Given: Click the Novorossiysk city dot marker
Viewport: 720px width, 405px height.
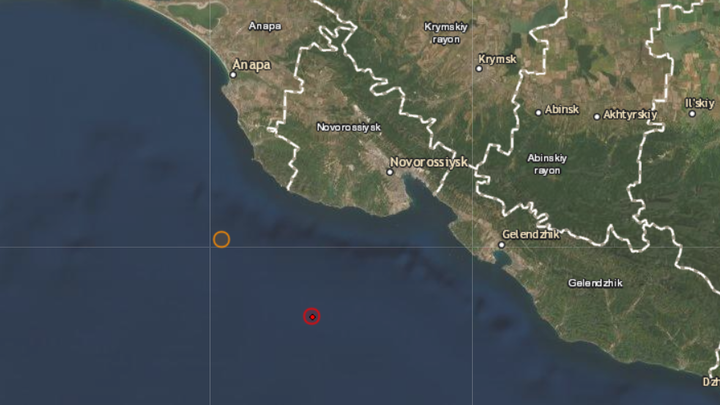Looking at the screenshot, I should (390, 172).
